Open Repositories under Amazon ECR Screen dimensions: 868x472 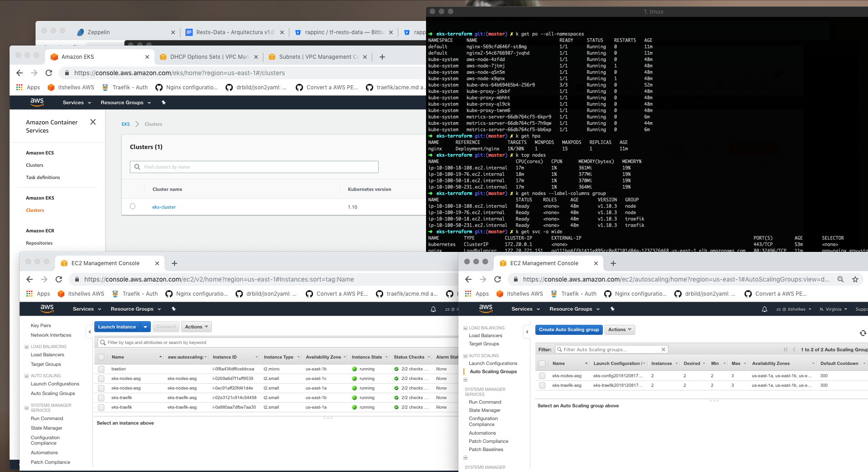(39, 243)
